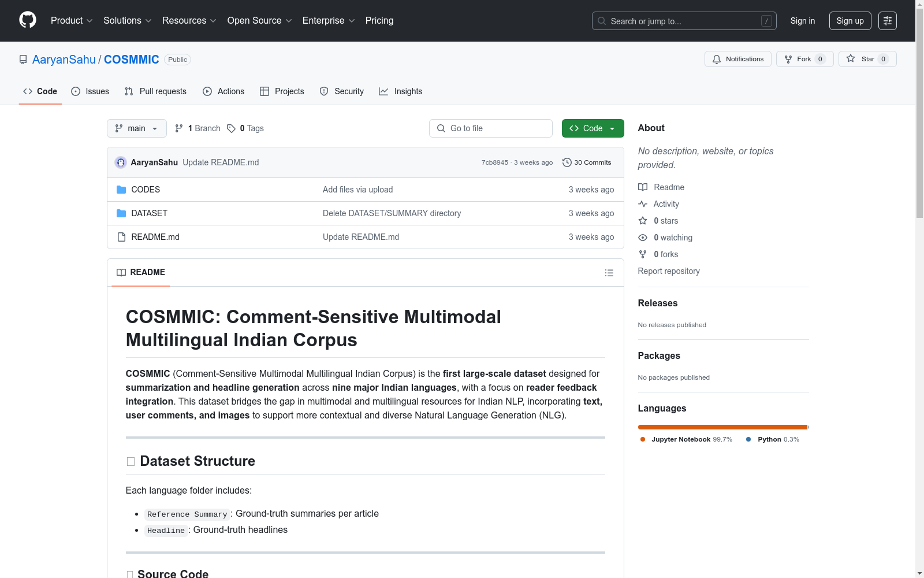Open the CODES folder

click(146, 190)
